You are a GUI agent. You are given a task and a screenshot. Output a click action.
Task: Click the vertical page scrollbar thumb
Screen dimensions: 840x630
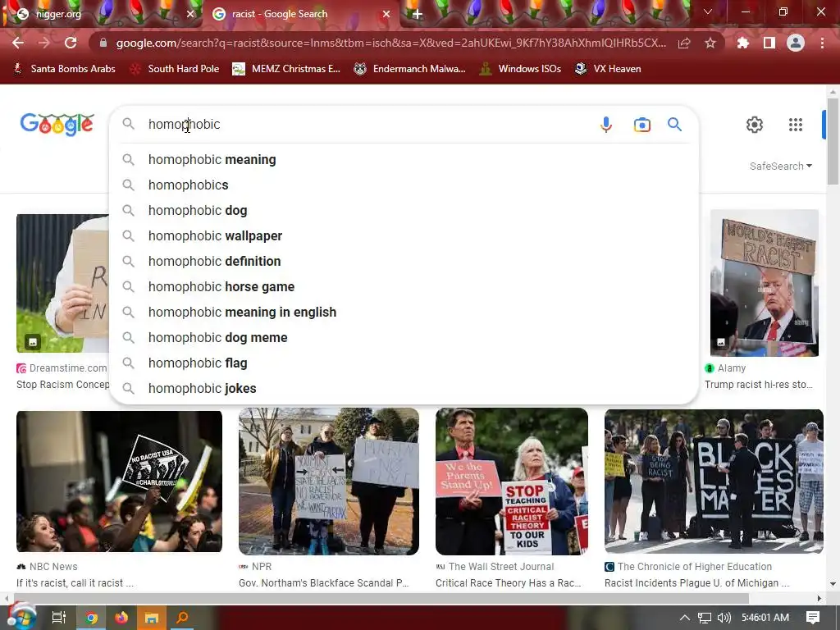coord(833,141)
